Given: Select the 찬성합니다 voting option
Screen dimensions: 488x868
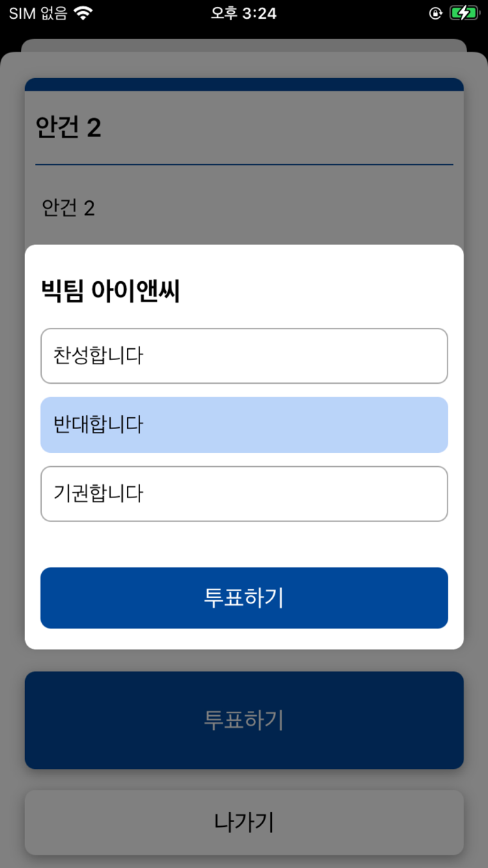Looking at the screenshot, I should click(244, 356).
